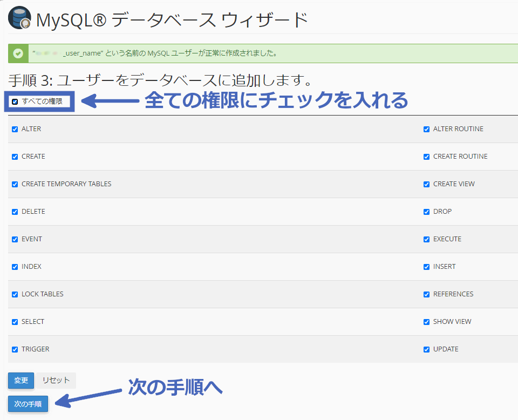Click the 手順 3 heading text

(160, 80)
